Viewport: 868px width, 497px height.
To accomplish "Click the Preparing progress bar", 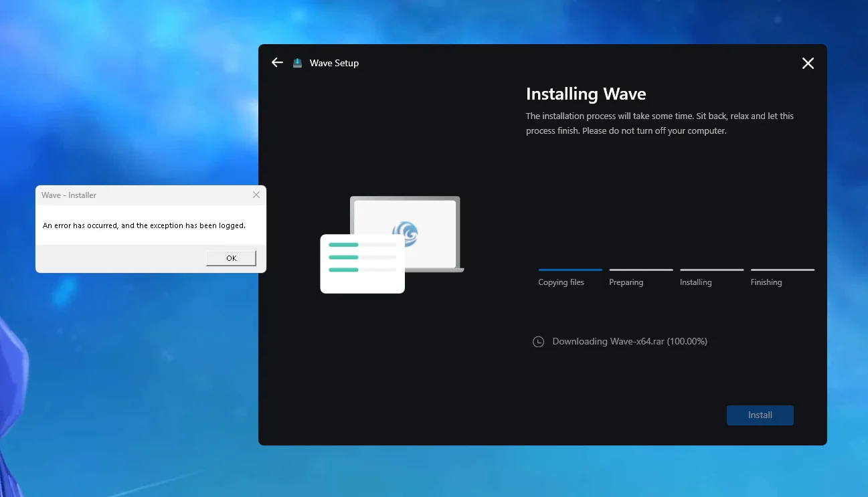I will [x=641, y=270].
